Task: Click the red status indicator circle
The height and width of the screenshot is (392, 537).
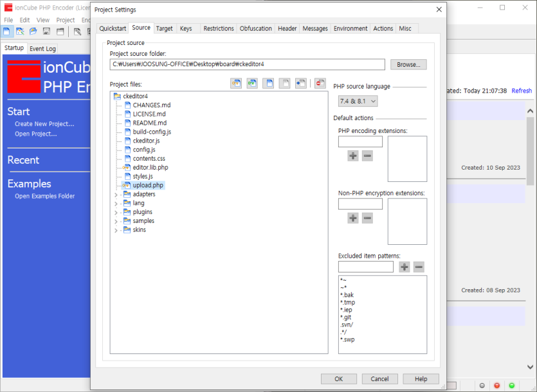Action: (x=497, y=386)
